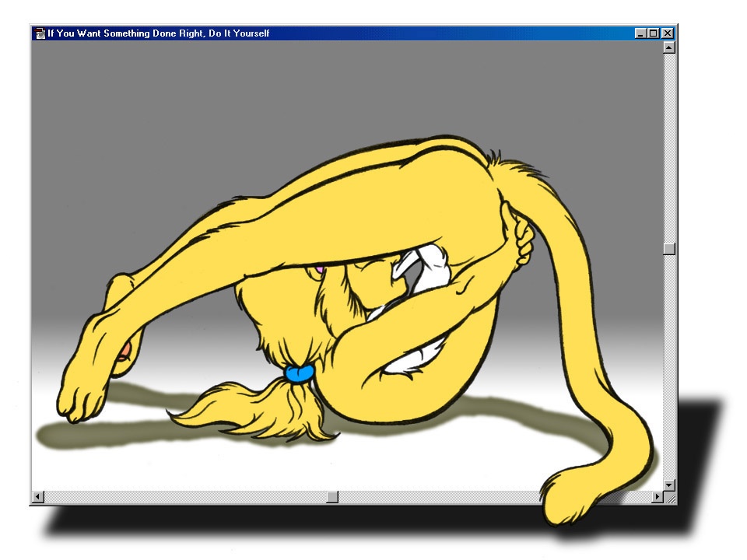This screenshot has width=747, height=560.
Task: Close the Do It Yourself window
Action: point(668,33)
